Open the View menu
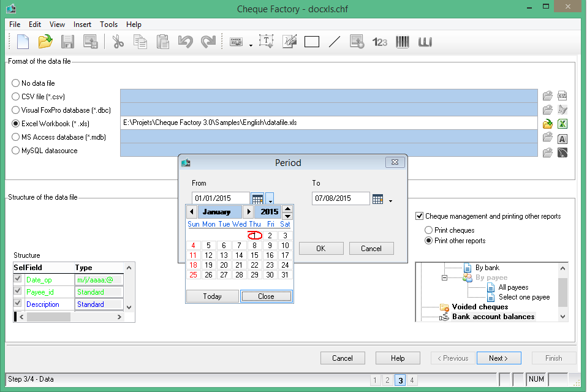 click(57, 24)
